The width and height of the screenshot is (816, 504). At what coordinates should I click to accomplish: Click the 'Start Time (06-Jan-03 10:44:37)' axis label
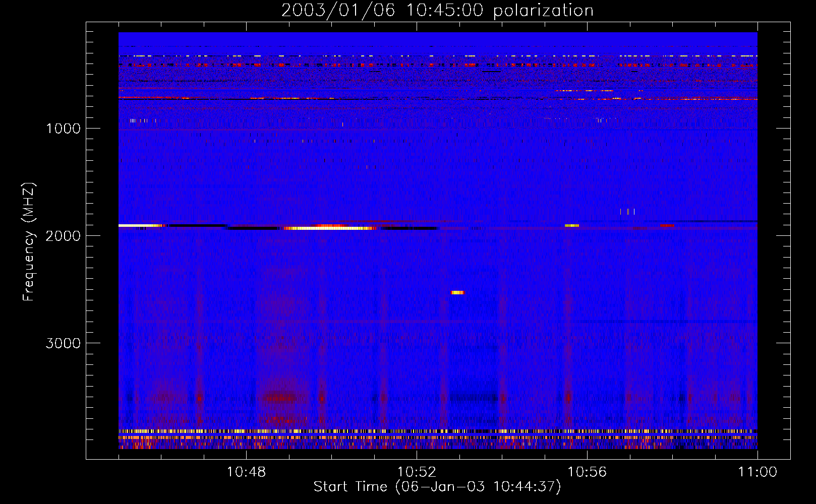point(437,487)
